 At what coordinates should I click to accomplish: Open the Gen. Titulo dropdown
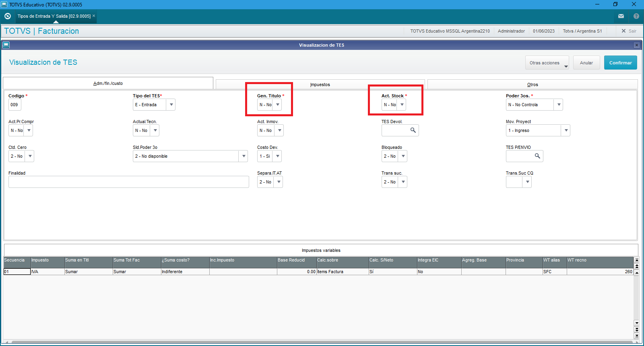pos(269,105)
